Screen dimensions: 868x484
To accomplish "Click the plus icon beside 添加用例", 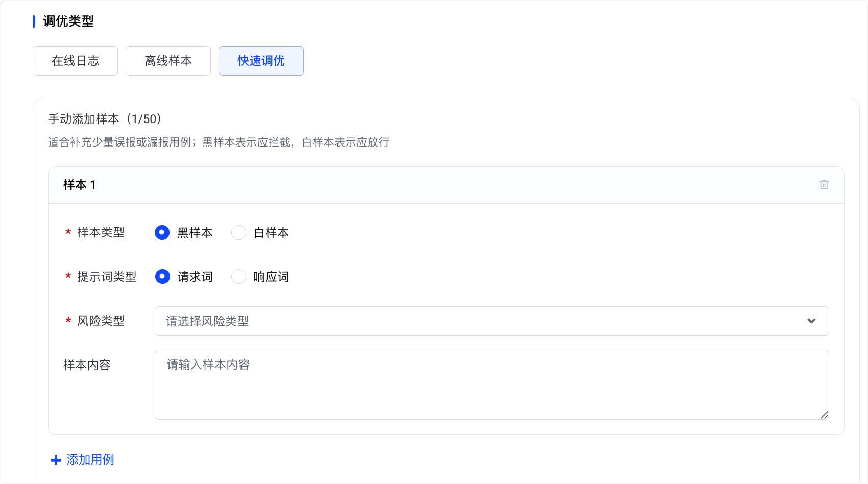I will tap(56, 460).
